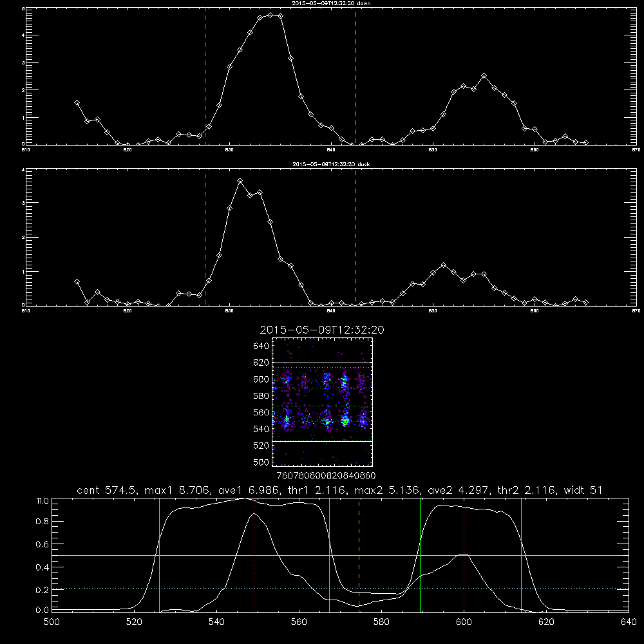Click the 'max2 5.136' value in the header
The width and height of the screenshot is (644, 644).
(386, 490)
